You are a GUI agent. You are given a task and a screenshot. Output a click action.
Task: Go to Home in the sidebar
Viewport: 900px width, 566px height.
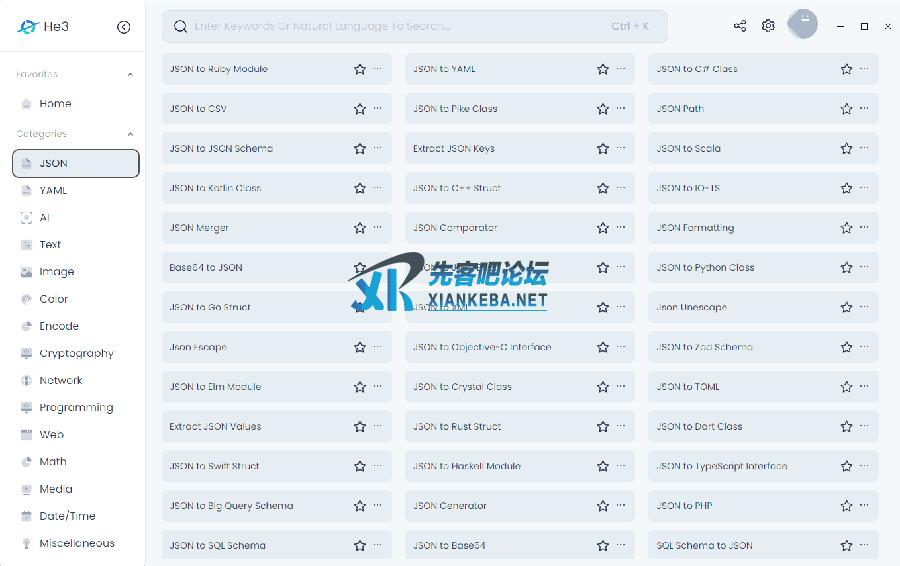tap(55, 103)
